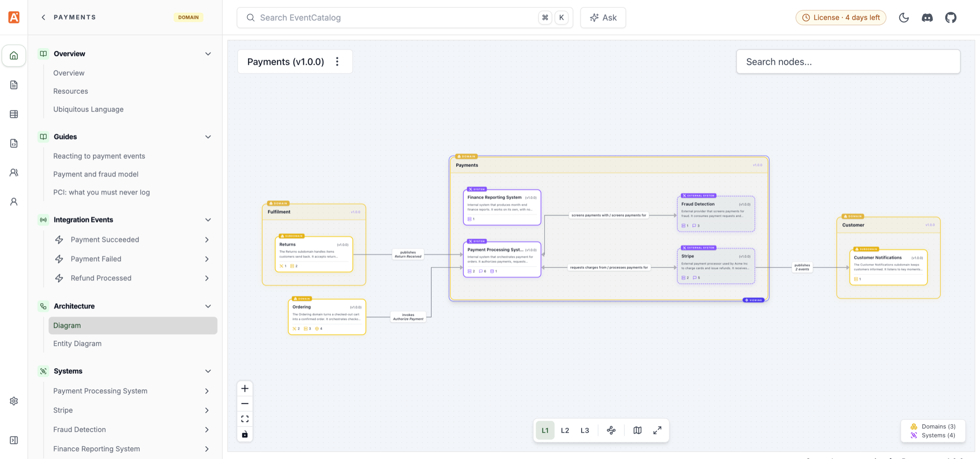
Task: Toggle the canvas interactivity lock
Action: tap(245, 434)
